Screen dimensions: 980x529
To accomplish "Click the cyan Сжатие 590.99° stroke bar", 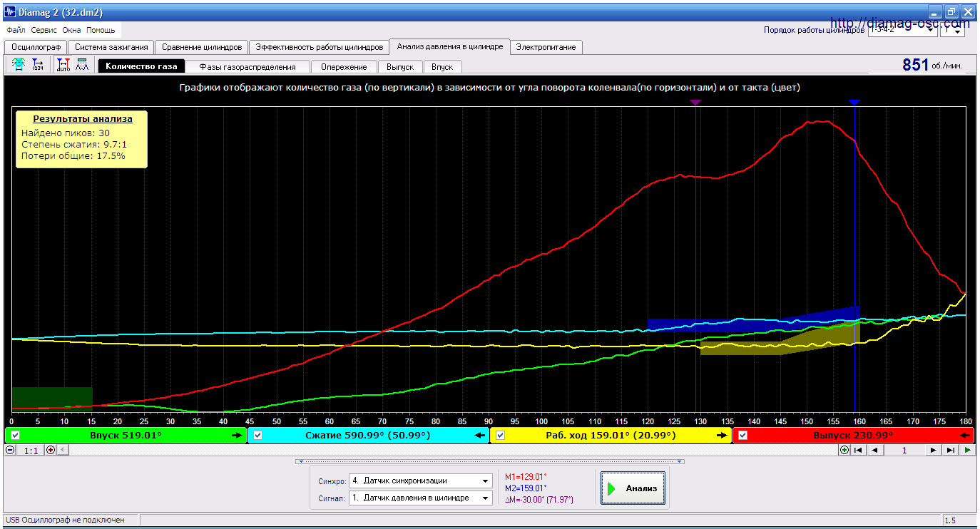I will click(x=368, y=435).
